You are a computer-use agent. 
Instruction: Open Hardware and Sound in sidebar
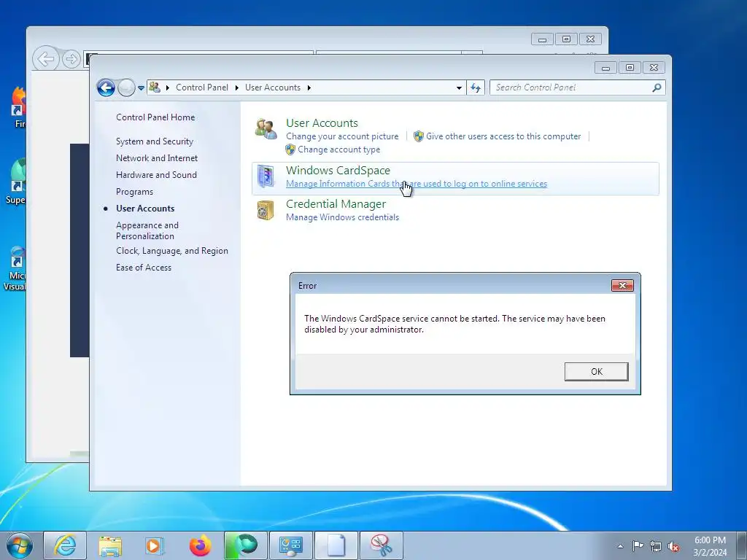point(156,175)
